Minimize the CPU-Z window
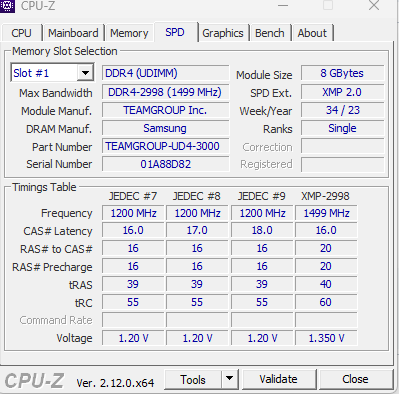Image resolution: width=399 pixels, height=394 pixels. [x=283, y=6]
